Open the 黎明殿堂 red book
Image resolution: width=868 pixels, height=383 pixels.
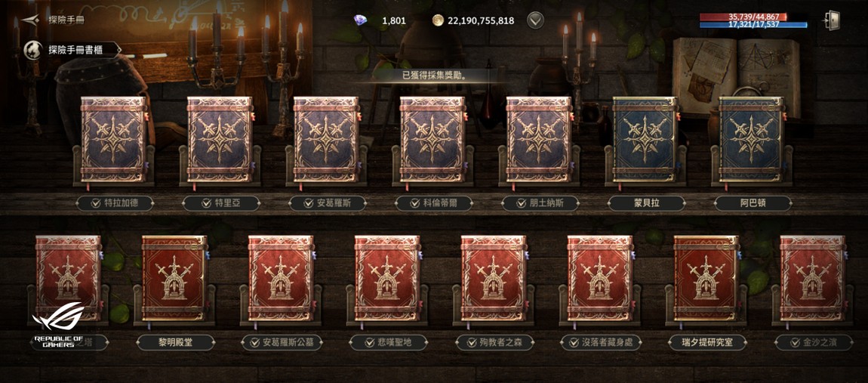tap(174, 278)
